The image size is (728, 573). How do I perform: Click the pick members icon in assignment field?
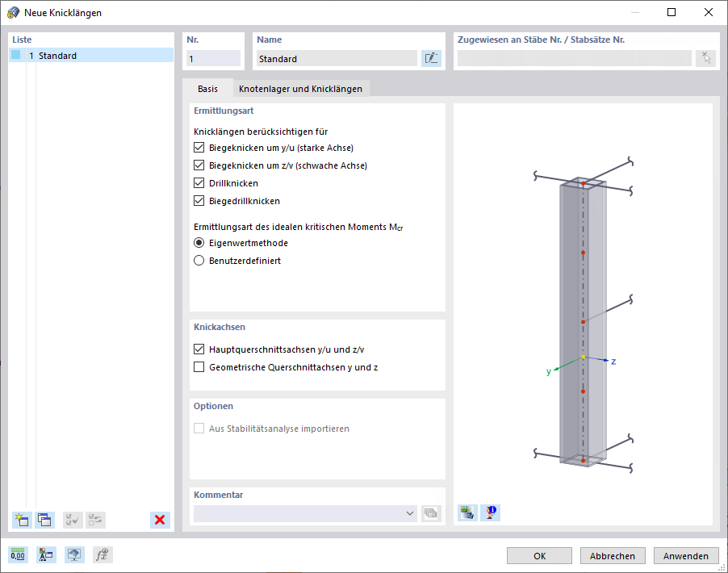[705, 58]
